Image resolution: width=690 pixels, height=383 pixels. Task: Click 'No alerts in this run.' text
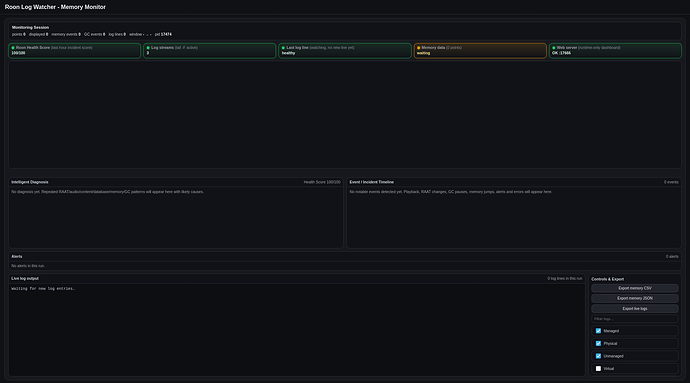[28, 266]
